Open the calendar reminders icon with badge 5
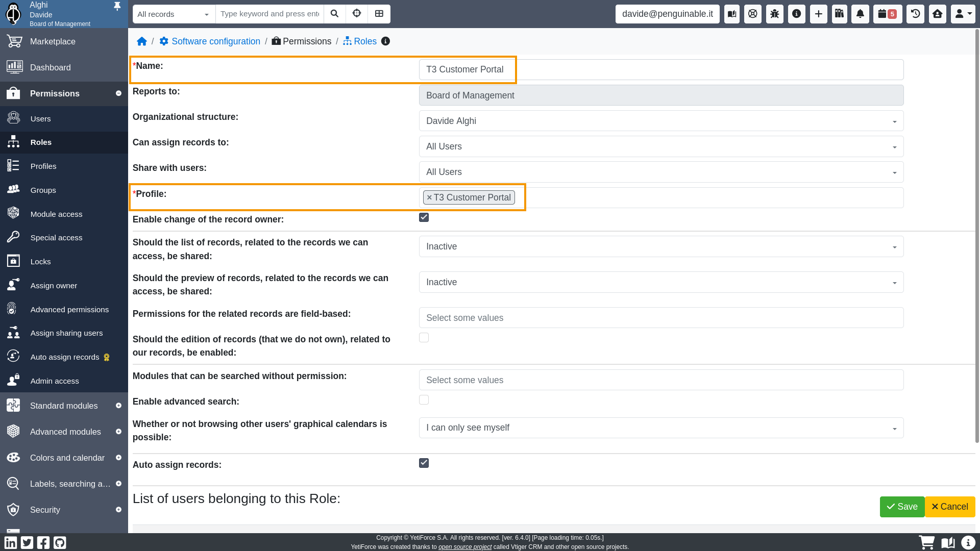This screenshot has height=551, width=980. (887, 14)
